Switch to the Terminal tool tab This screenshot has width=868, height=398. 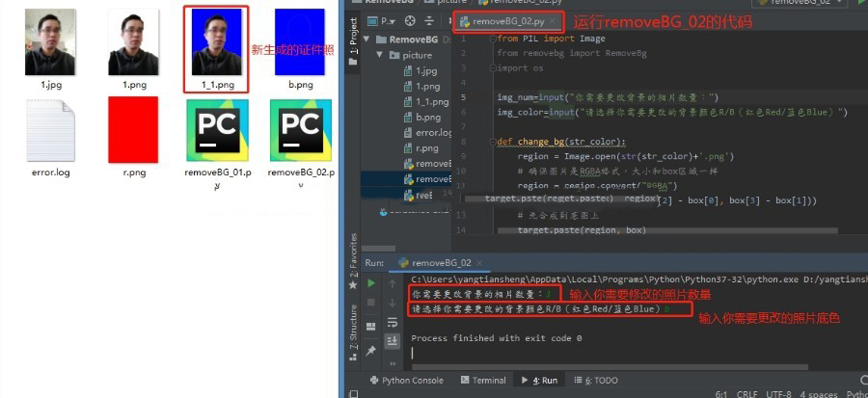482,381
